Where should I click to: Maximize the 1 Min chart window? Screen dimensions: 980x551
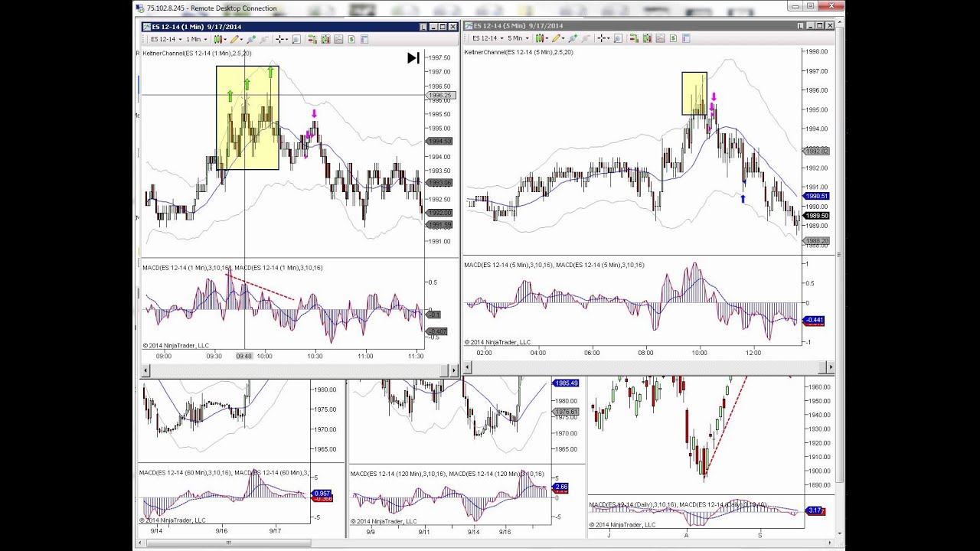443,27
